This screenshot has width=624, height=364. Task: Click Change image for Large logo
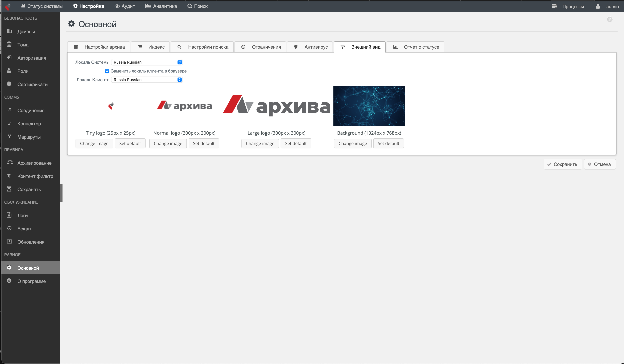(x=260, y=144)
